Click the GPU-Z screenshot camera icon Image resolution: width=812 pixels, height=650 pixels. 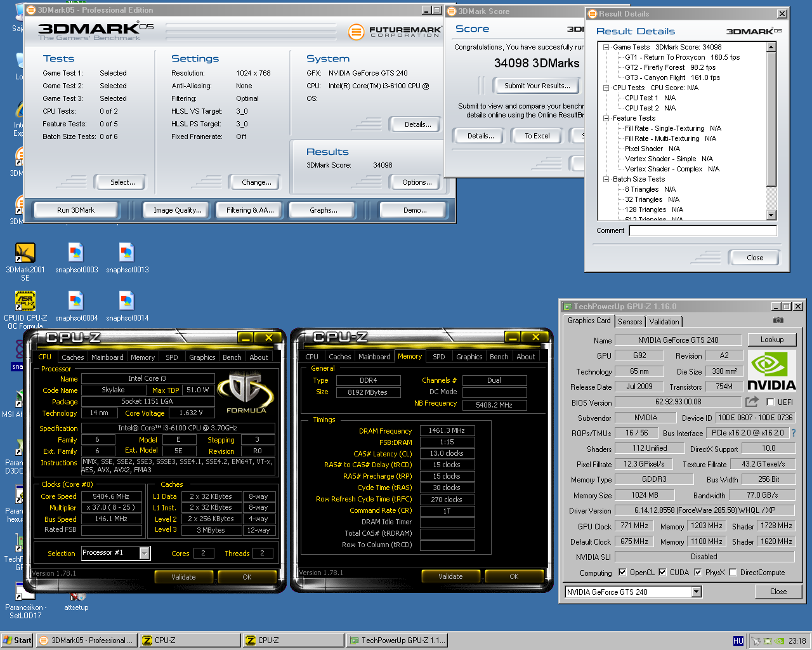(x=778, y=321)
